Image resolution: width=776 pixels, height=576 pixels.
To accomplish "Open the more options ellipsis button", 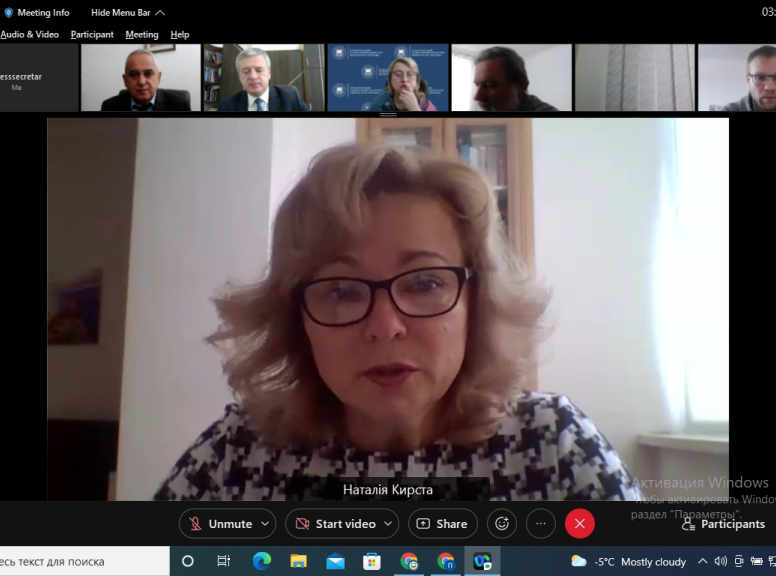I will [x=540, y=524].
